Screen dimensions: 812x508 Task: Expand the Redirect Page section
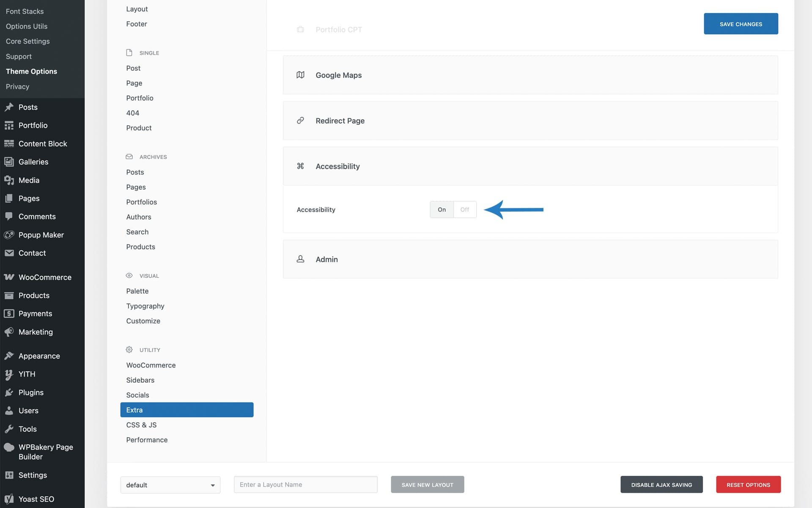(x=530, y=121)
